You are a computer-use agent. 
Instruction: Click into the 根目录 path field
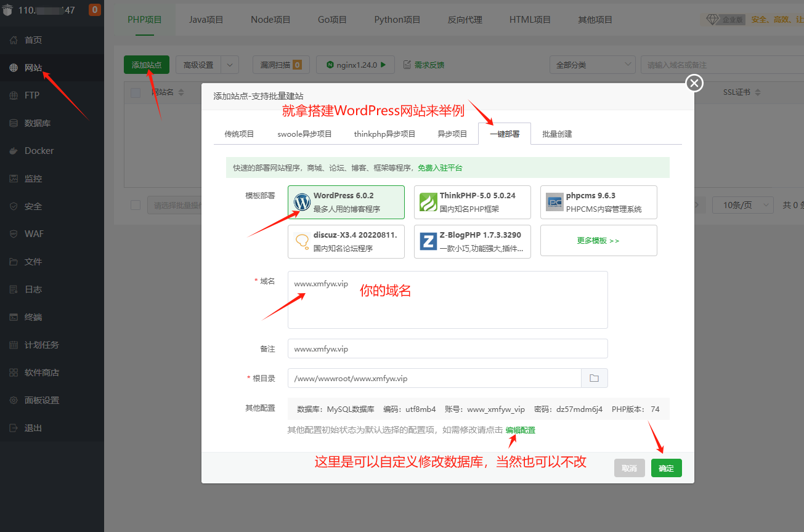(x=434, y=378)
